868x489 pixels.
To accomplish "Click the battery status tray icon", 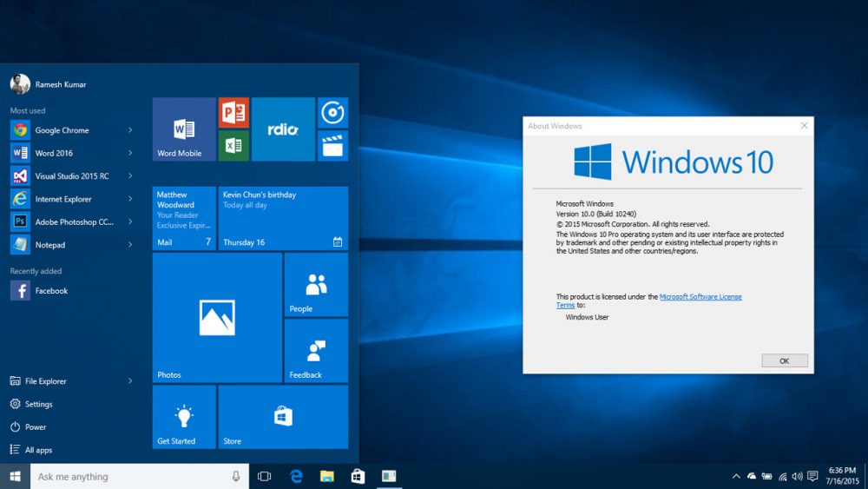I will [x=767, y=476].
